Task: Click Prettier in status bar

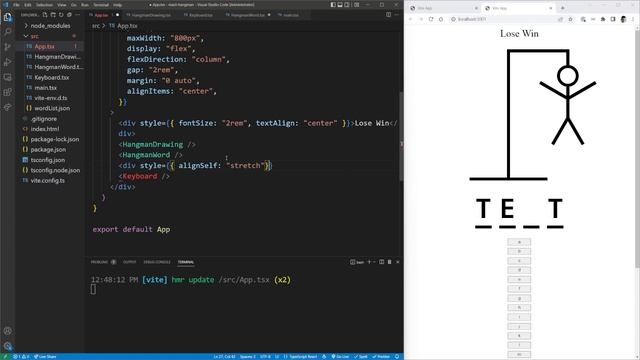Action: pyautogui.click(x=381, y=357)
